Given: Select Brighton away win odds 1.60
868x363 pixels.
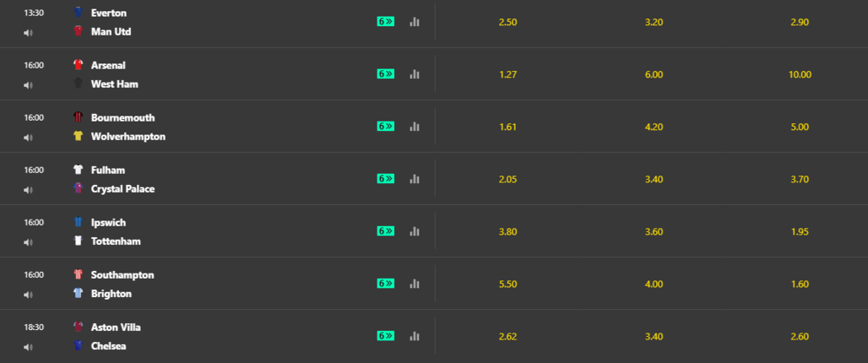Looking at the screenshot, I should (x=800, y=284).
